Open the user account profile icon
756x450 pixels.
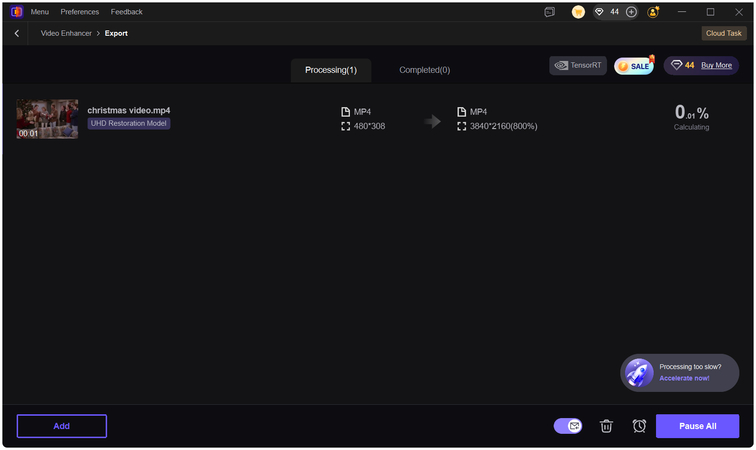pos(653,12)
